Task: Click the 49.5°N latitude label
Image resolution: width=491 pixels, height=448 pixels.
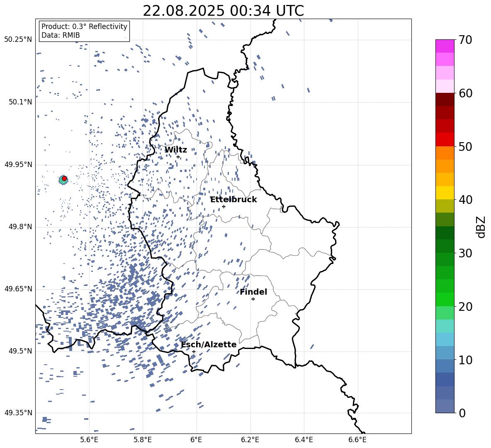Action: 20,351
